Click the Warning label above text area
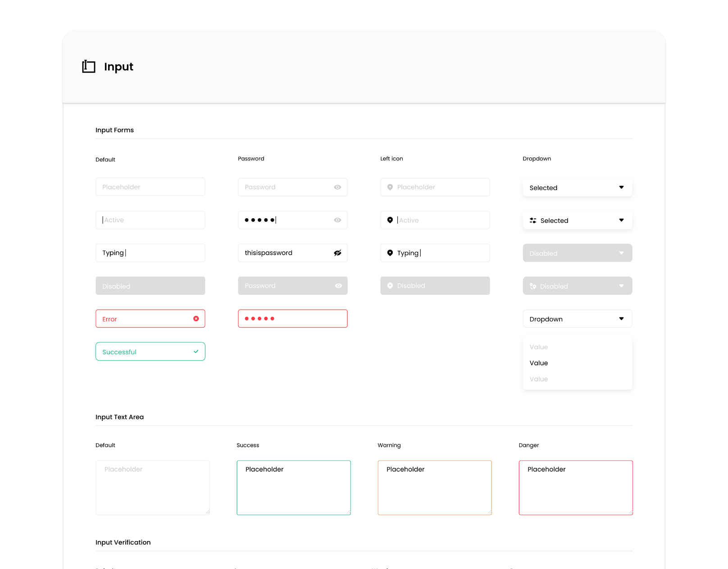Screen dimensions: 728x569 (389, 445)
